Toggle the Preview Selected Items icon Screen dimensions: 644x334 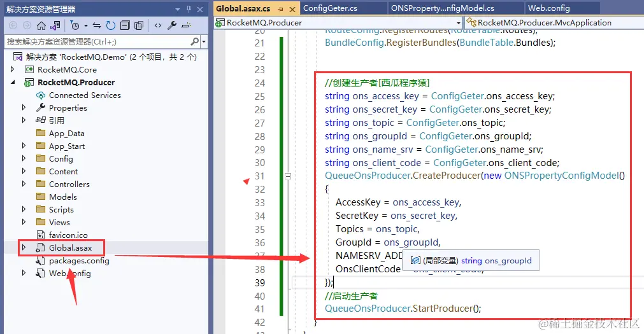pos(186,26)
